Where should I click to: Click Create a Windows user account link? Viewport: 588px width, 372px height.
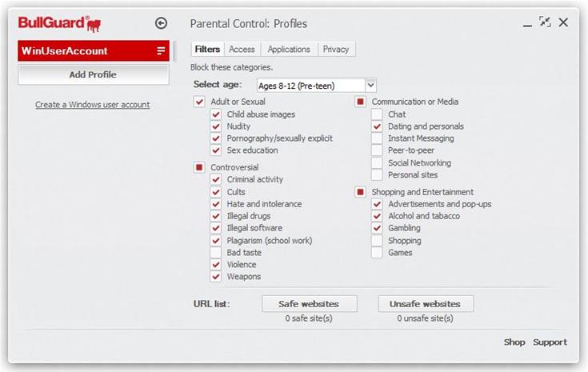92,105
